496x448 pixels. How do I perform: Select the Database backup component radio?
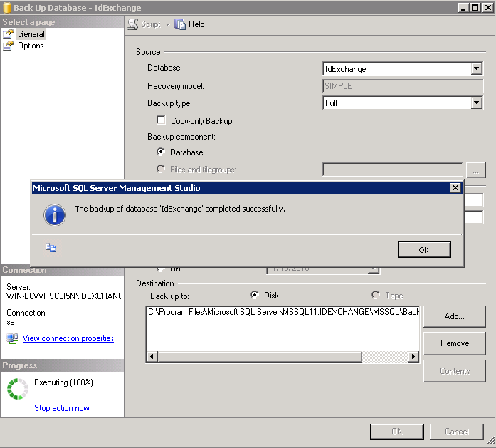[161, 152]
